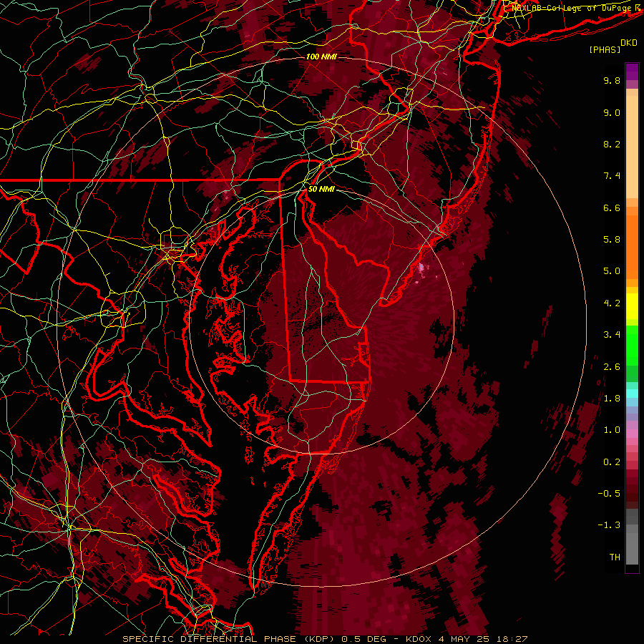Click the yellow segment of the color bar
Screen dimensions: 644x644
(632, 306)
